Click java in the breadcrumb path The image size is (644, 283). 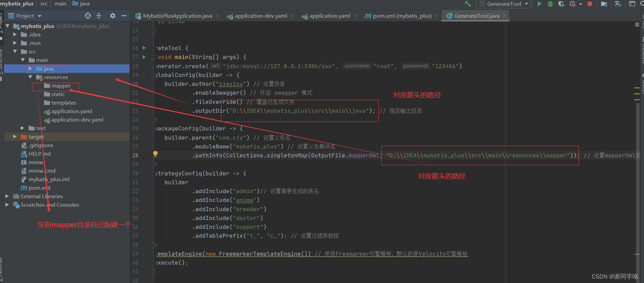point(81,4)
